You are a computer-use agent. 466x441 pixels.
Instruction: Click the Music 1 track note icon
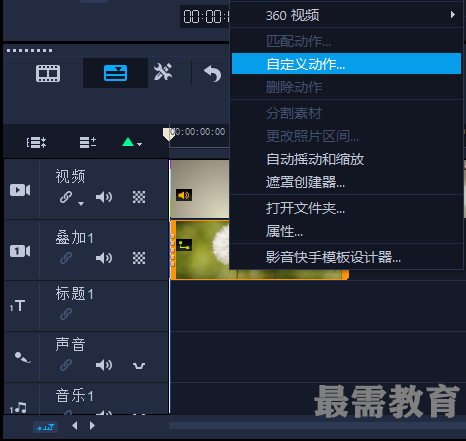[18, 407]
